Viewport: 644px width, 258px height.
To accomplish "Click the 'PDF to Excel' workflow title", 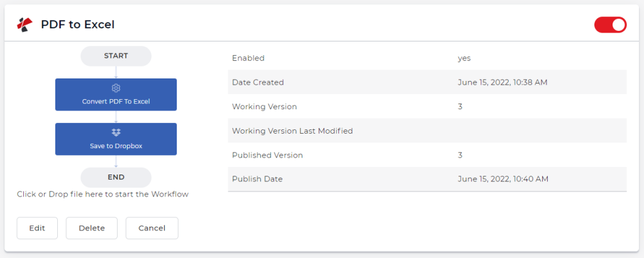I will [77, 25].
